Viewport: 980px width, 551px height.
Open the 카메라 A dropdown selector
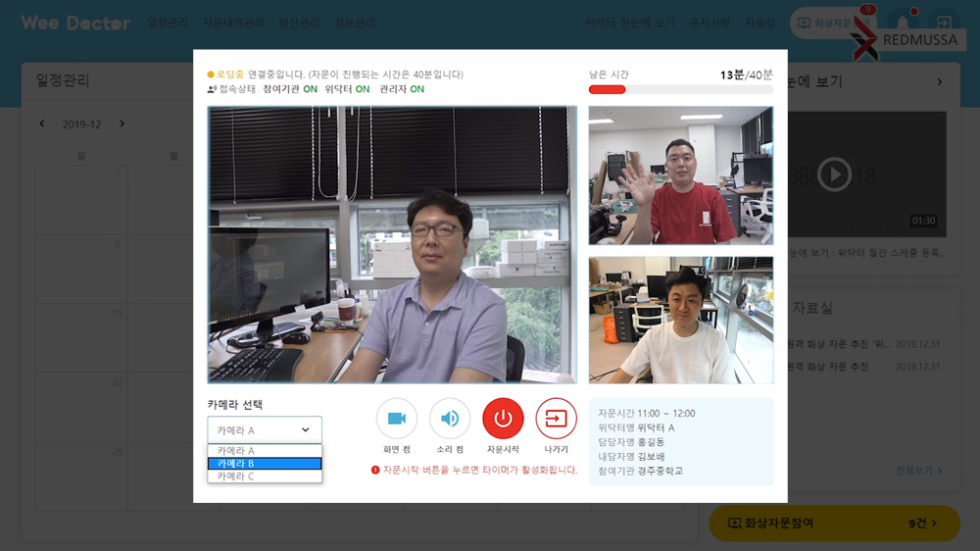click(265, 430)
